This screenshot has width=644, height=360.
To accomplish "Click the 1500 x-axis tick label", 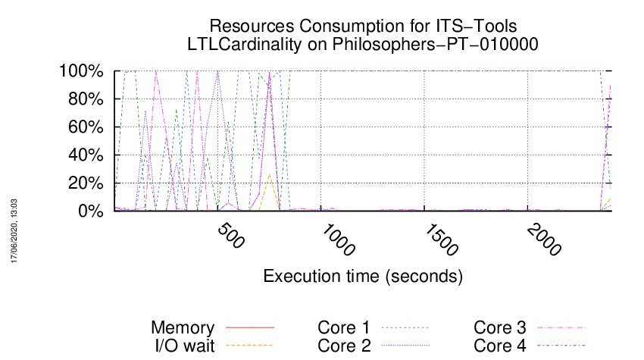I will pyautogui.click(x=441, y=239).
